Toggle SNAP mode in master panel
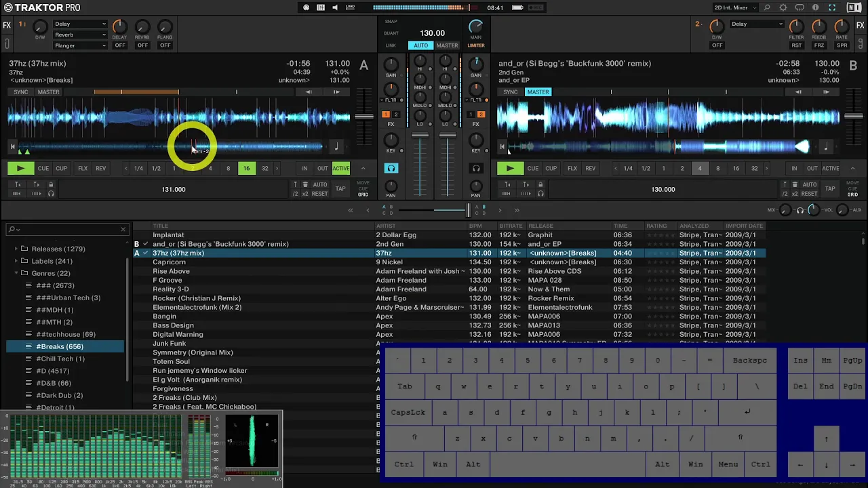The width and height of the screenshot is (868, 488). tap(391, 22)
